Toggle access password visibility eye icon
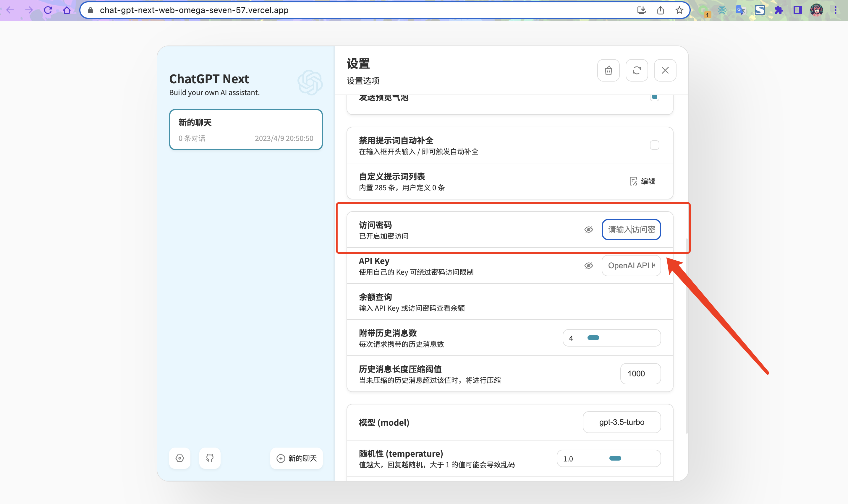Viewport: 848px width, 504px height. point(588,230)
